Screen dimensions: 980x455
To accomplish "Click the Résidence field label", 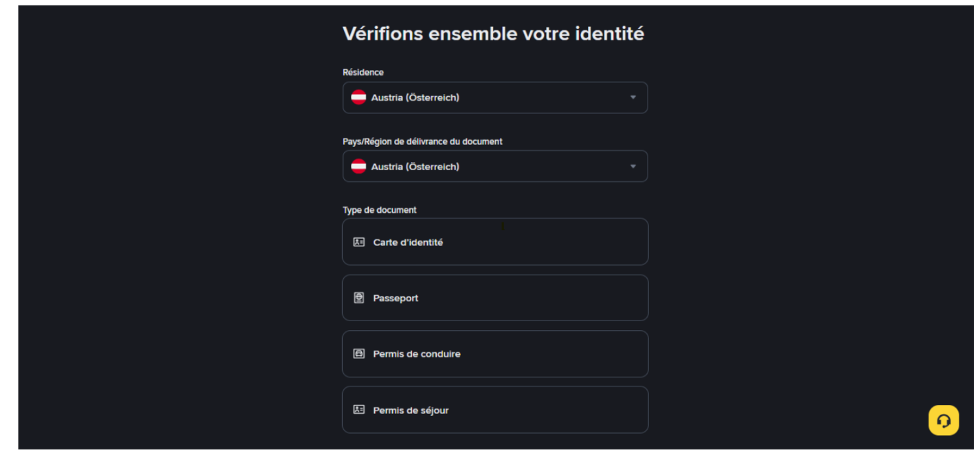I will tap(363, 72).
